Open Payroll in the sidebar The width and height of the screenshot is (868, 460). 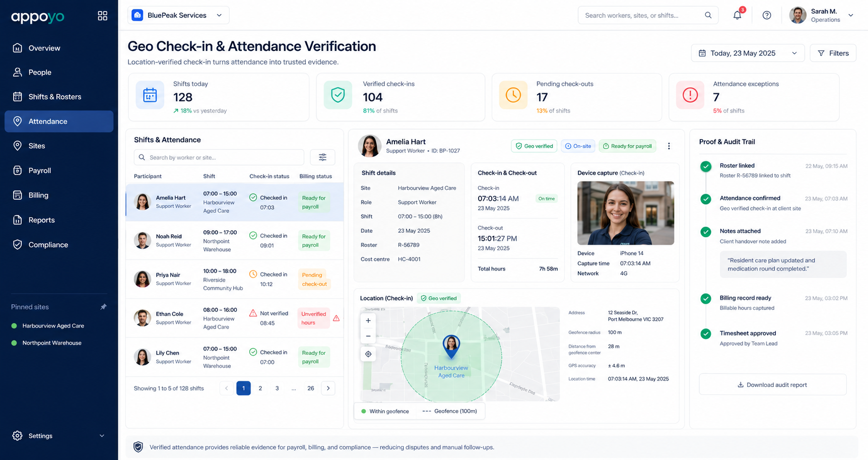(59, 170)
